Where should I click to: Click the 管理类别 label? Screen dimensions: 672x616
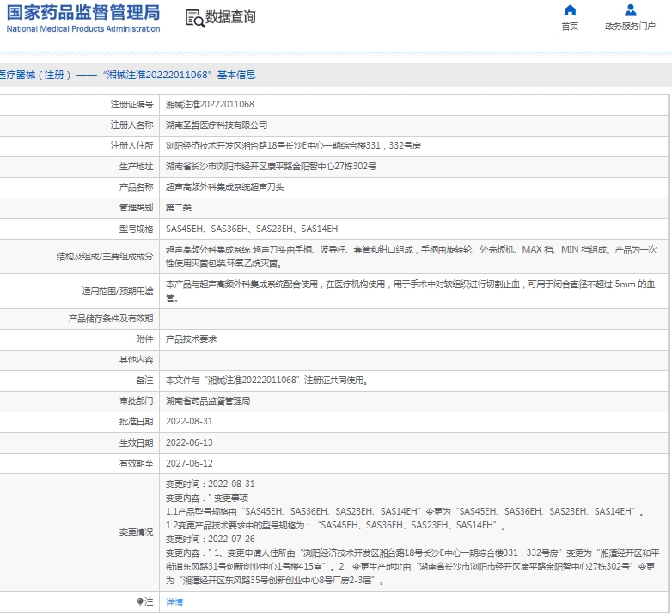click(136, 208)
